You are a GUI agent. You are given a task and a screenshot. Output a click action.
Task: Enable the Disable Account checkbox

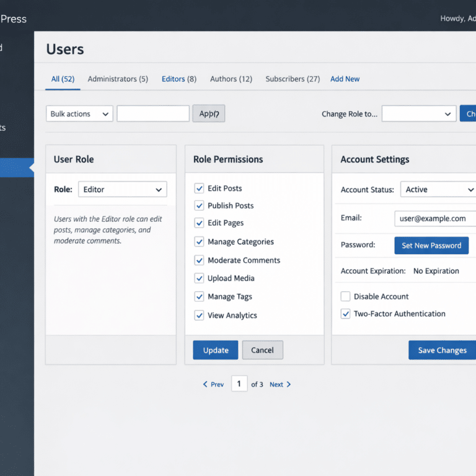pyautogui.click(x=346, y=296)
